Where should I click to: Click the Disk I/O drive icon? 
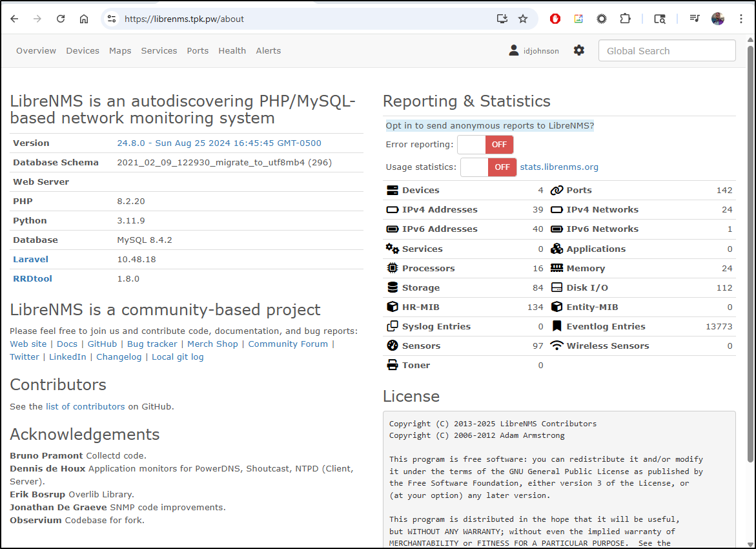[x=557, y=287]
